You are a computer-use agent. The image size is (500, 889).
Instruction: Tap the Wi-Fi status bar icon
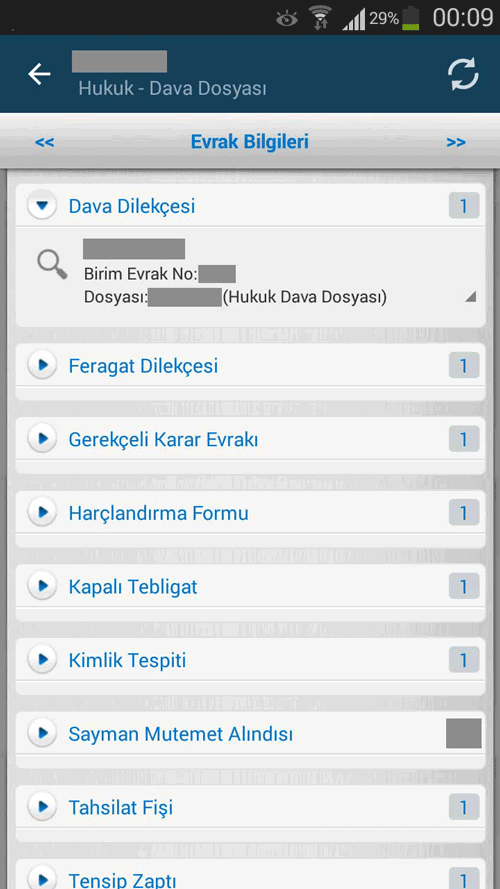coord(321,18)
